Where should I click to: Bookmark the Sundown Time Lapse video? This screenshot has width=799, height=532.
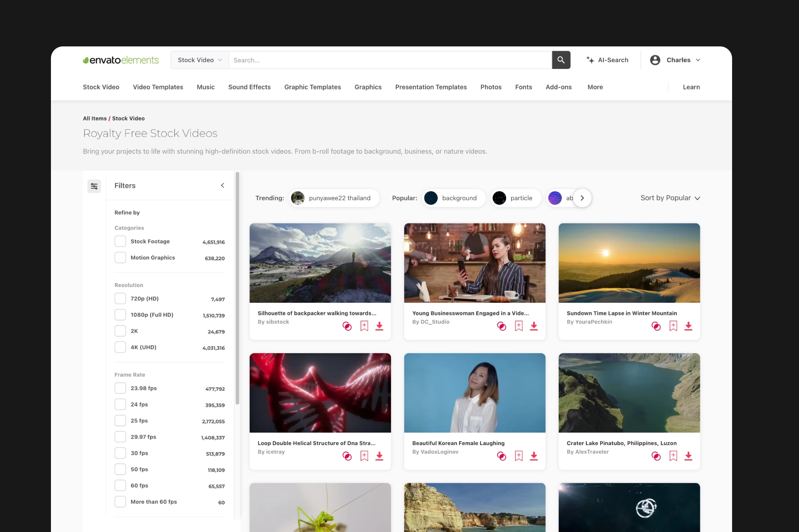pos(673,326)
